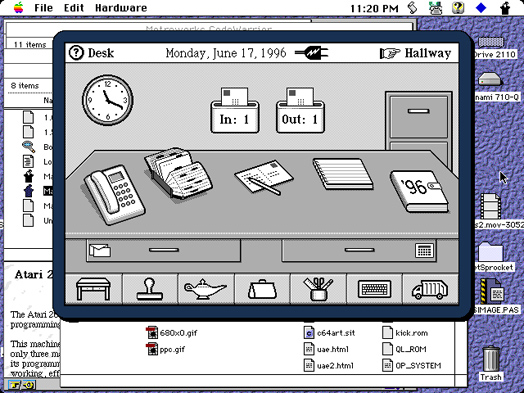This screenshot has width=524, height=393.
Task: Open the name card Rolodex file
Action: tap(178, 173)
